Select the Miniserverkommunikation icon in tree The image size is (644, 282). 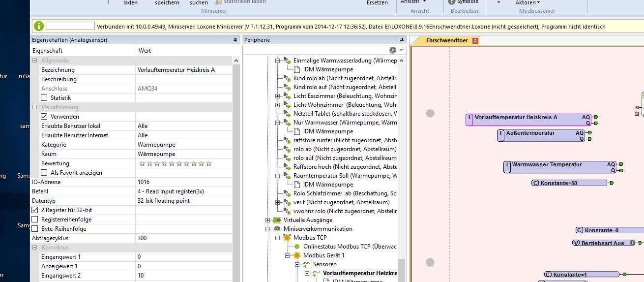pos(277,229)
